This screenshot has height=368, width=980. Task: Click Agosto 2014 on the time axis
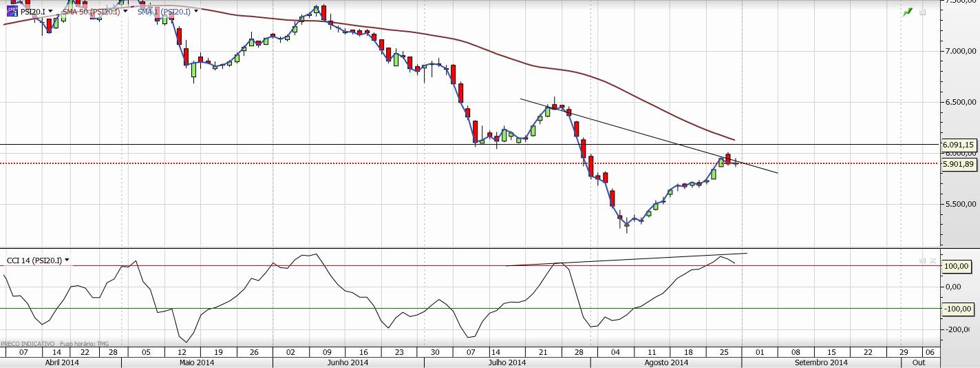tap(668, 362)
